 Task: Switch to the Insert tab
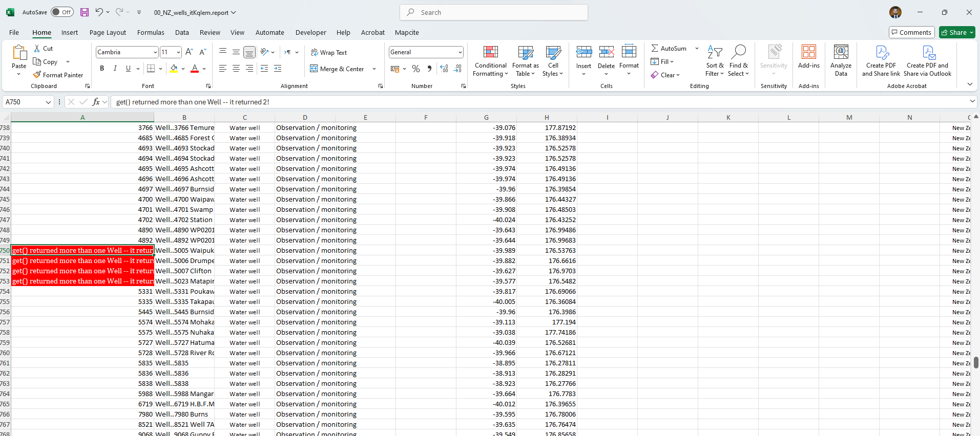[x=70, y=32]
